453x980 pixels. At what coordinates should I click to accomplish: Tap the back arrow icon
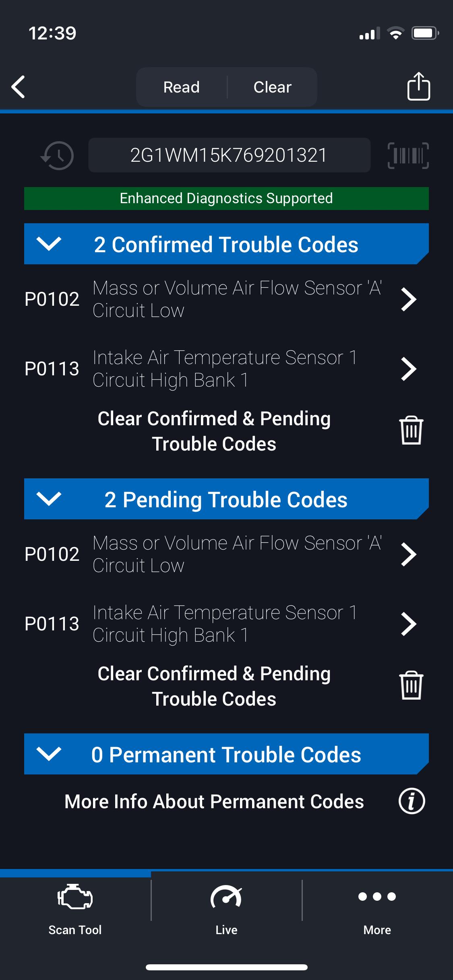click(x=19, y=86)
